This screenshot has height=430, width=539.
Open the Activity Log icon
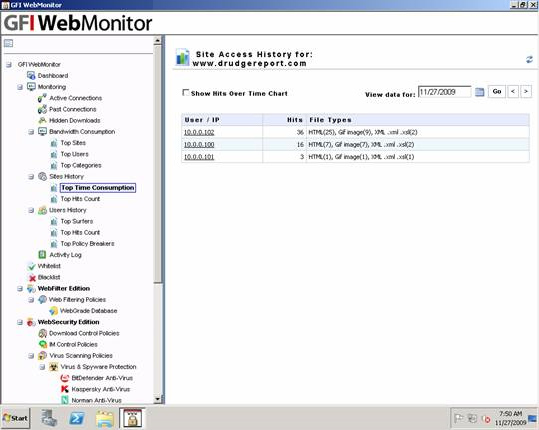click(42, 255)
